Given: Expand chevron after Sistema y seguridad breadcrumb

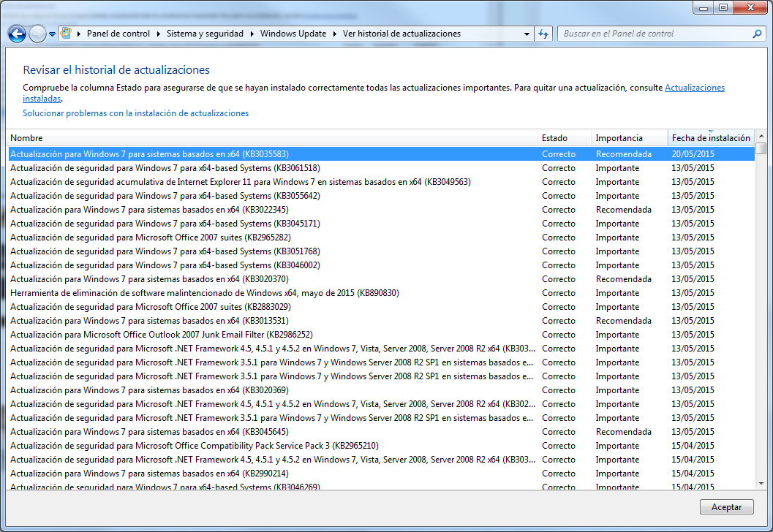Looking at the screenshot, I should (252, 34).
